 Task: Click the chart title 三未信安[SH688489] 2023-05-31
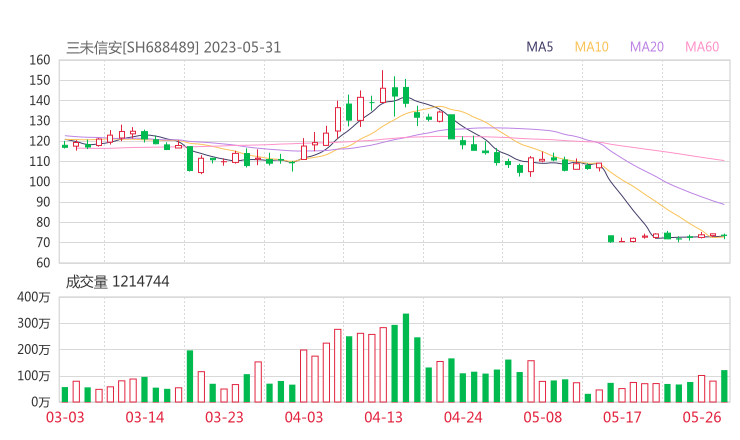tap(173, 48)
